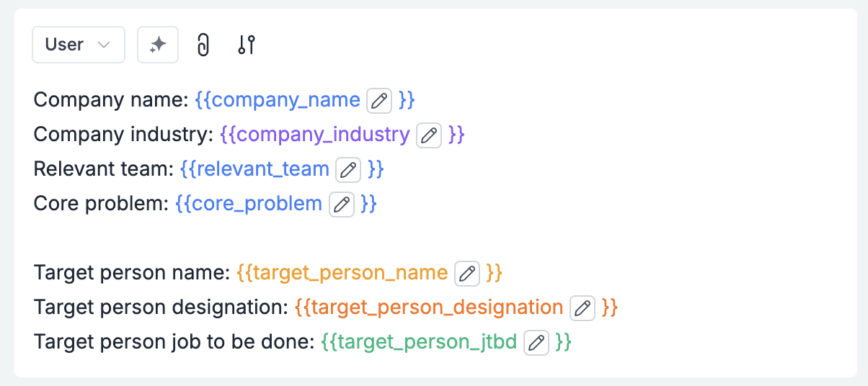Open the settings sliders icon
The height and width of the screenshot is (386, 868).
coord(247,45)
